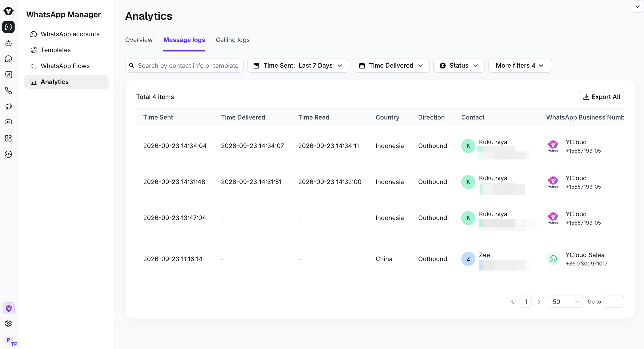Image resolution: width=644 pixels, height=349 pixels.
Task: Open the contacts book icon
Action: point(8,74)
